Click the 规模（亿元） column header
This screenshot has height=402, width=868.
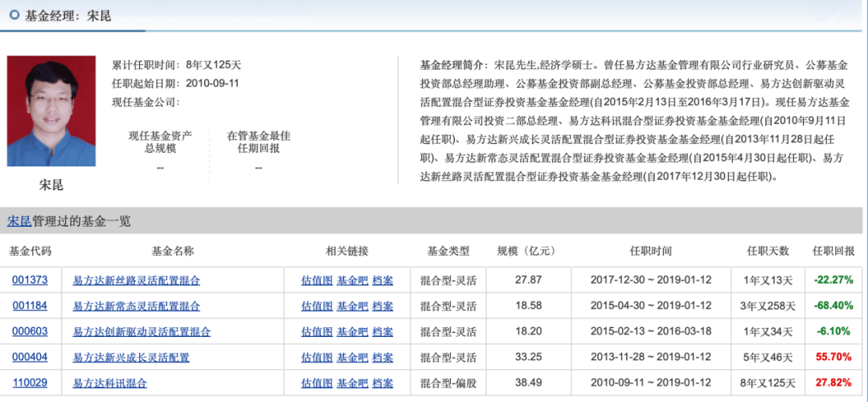[526, 251]
